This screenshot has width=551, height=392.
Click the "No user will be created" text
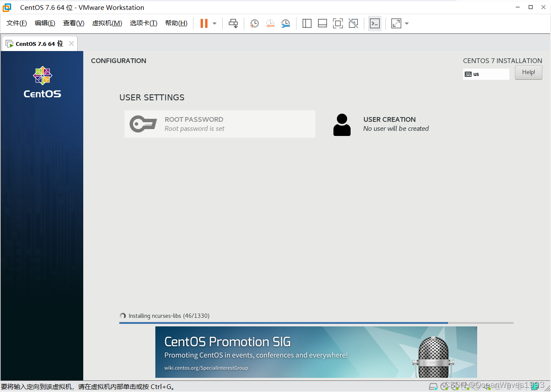pos(396,129)
